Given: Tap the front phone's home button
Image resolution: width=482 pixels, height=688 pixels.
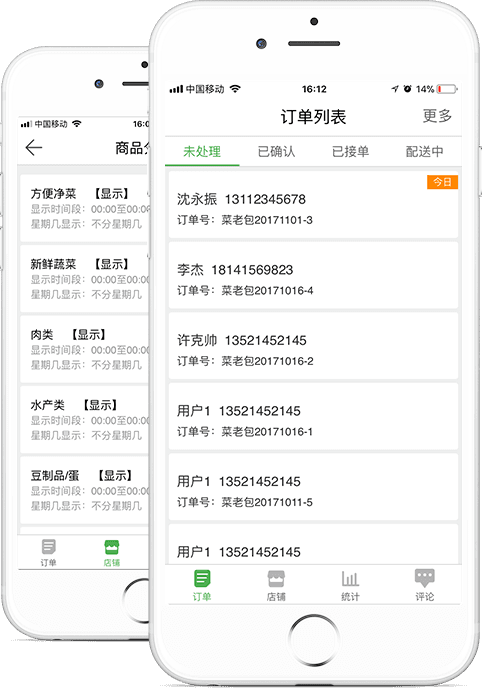Looking at the screenshot, I should 314,639.
